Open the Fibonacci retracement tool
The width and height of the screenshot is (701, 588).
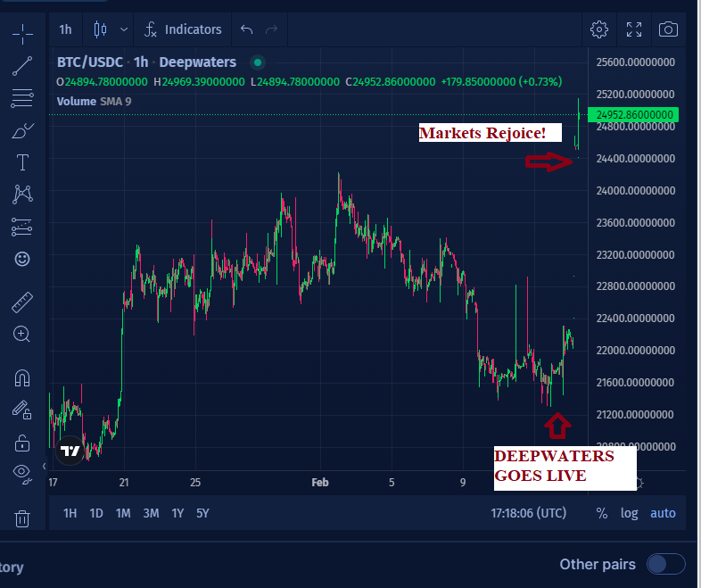(22, 98)
